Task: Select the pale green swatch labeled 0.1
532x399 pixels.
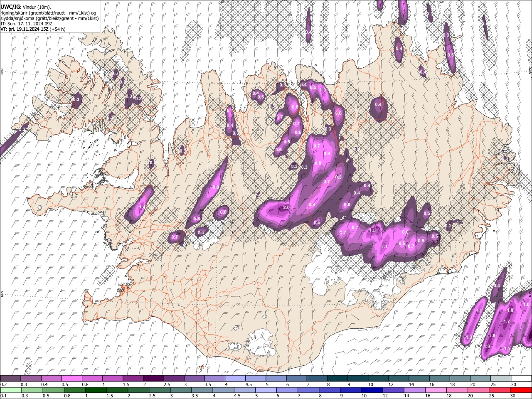Action: pos(10,390)
